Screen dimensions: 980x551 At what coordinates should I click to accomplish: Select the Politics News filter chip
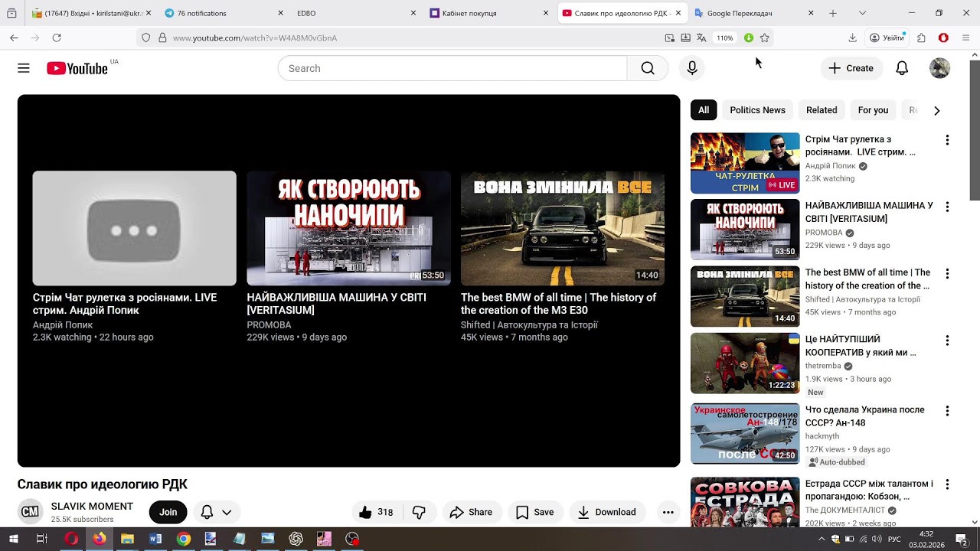757,110
